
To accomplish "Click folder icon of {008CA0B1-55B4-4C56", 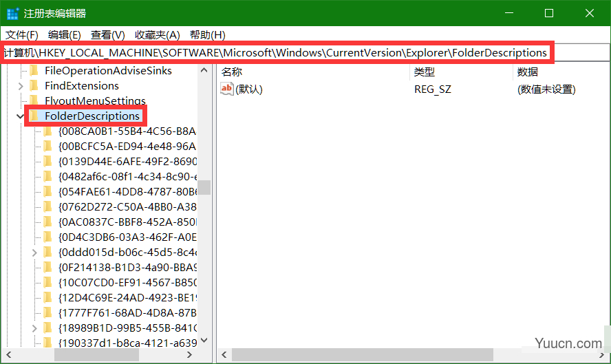I will pyautogui.click(x=47, y=131).
